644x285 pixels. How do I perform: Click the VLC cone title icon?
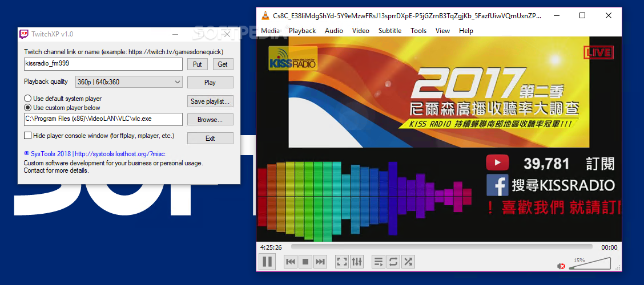(x=265, y=16)
